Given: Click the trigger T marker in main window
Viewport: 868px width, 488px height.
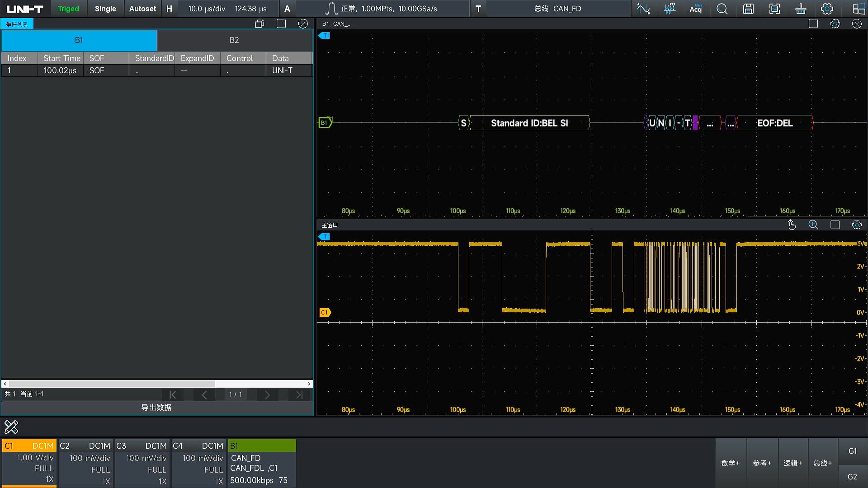Looking at the screenshot, I should click(324, 236).
